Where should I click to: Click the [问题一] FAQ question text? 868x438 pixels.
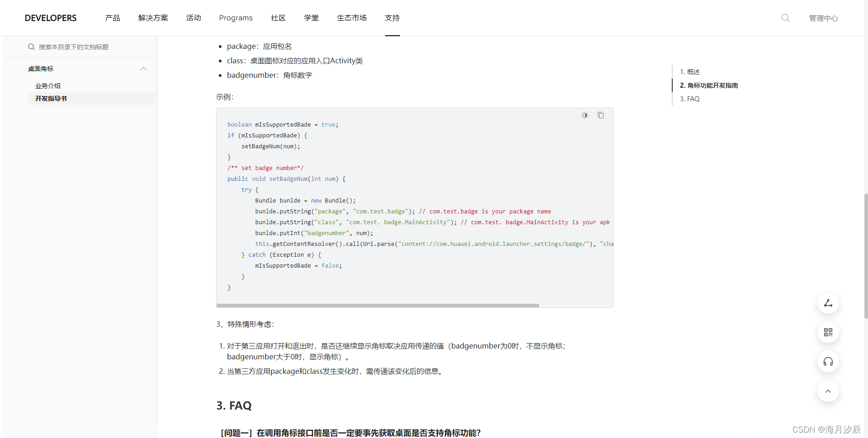pos(350,433)
